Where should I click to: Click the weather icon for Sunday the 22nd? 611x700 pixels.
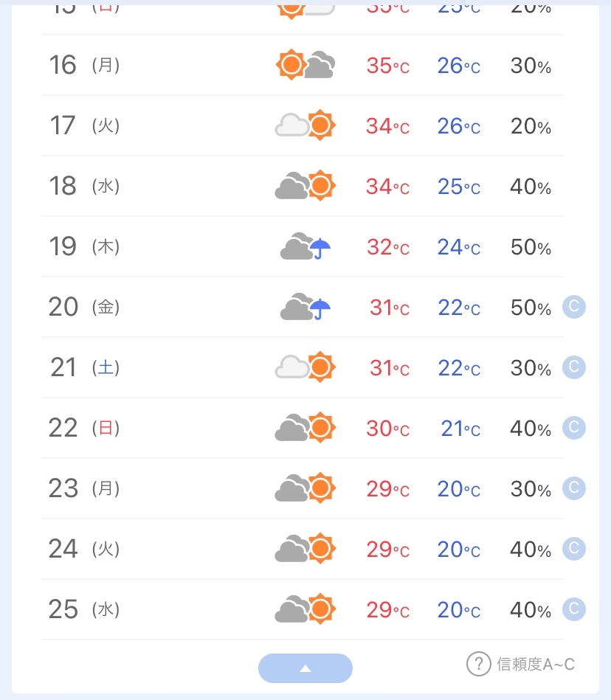point(305,428)
